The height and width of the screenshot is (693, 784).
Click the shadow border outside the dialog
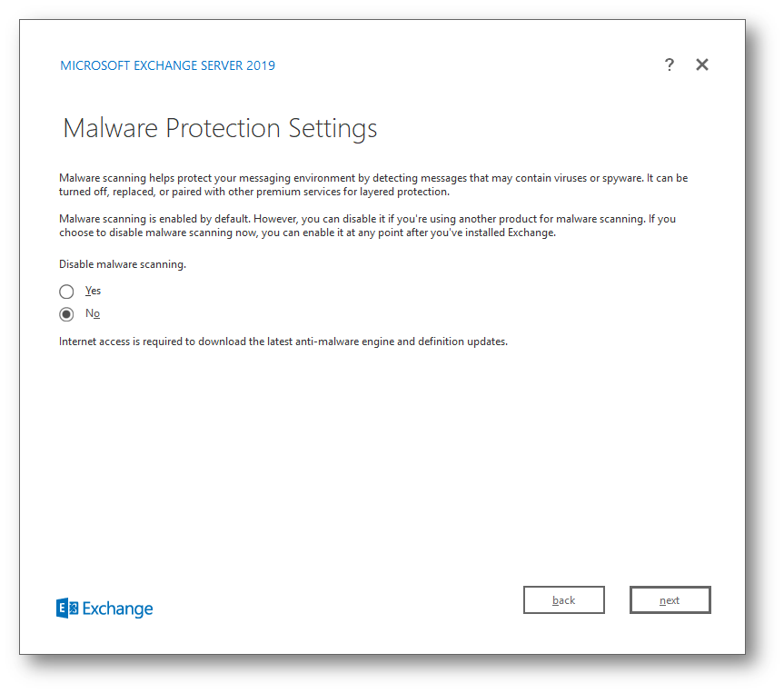click(x=763, y=674)
